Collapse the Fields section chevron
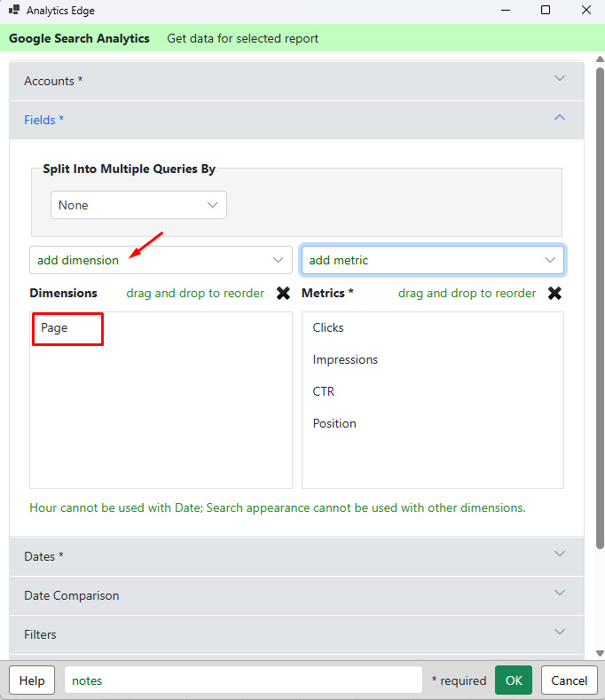 [560, 118]
